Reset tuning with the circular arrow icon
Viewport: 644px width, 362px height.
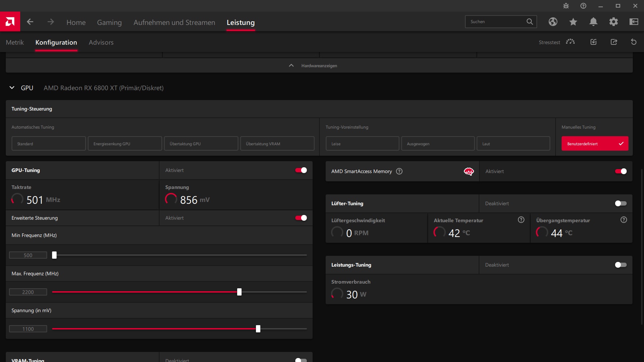point(634,42)
